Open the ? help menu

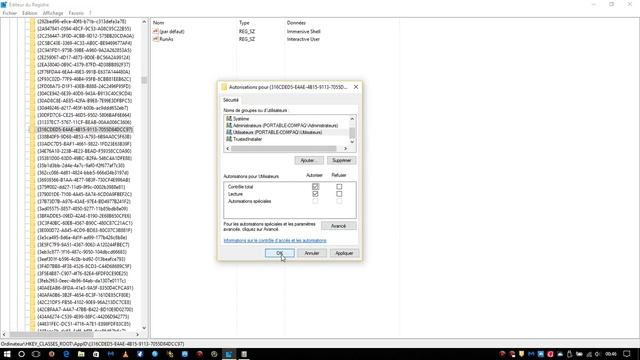coord(90,13)
